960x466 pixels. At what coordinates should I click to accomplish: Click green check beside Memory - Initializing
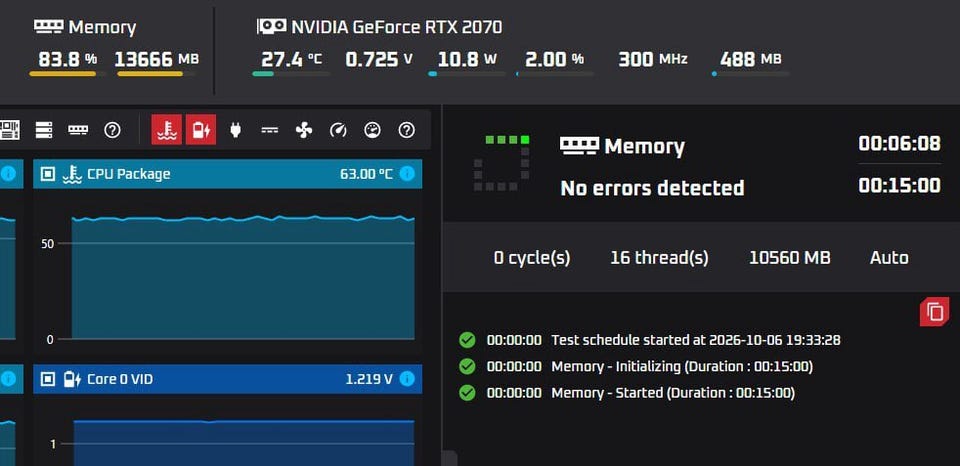click(467, 366)
